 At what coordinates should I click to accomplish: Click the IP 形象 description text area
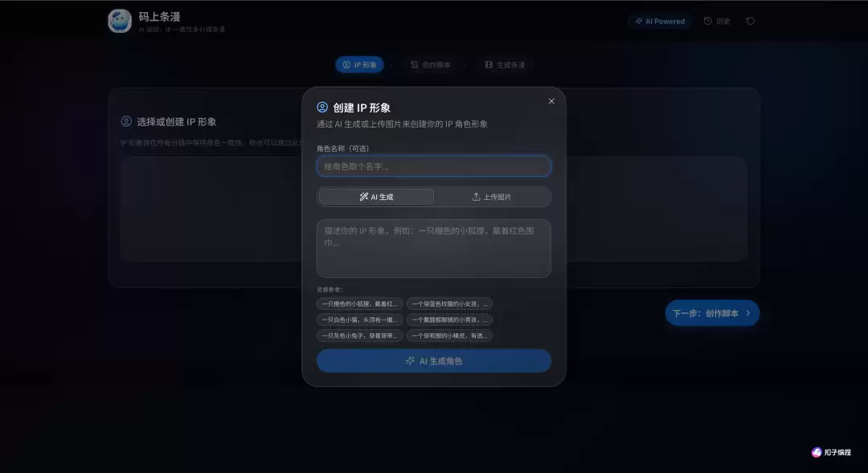[433, 248]
